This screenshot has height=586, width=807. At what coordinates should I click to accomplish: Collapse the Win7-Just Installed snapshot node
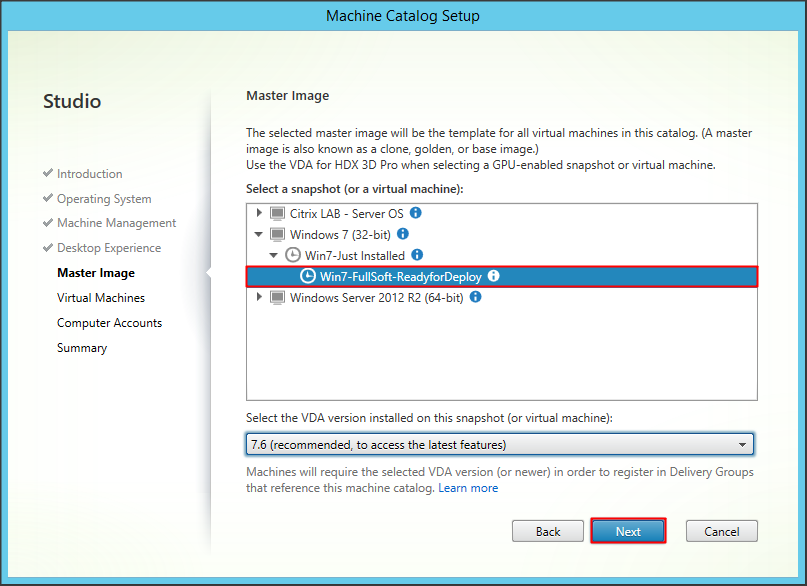pyautogui.click(x=276, y=255)
